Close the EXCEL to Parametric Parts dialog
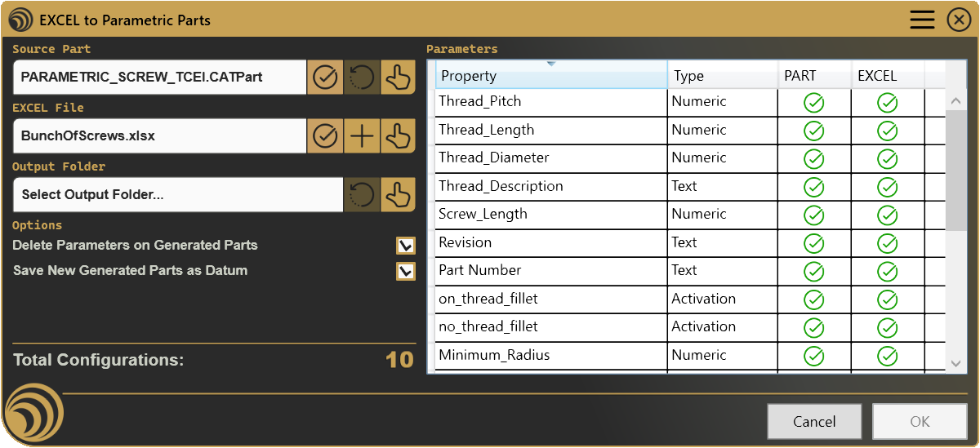The image size is (980, 448). point(959,20)
